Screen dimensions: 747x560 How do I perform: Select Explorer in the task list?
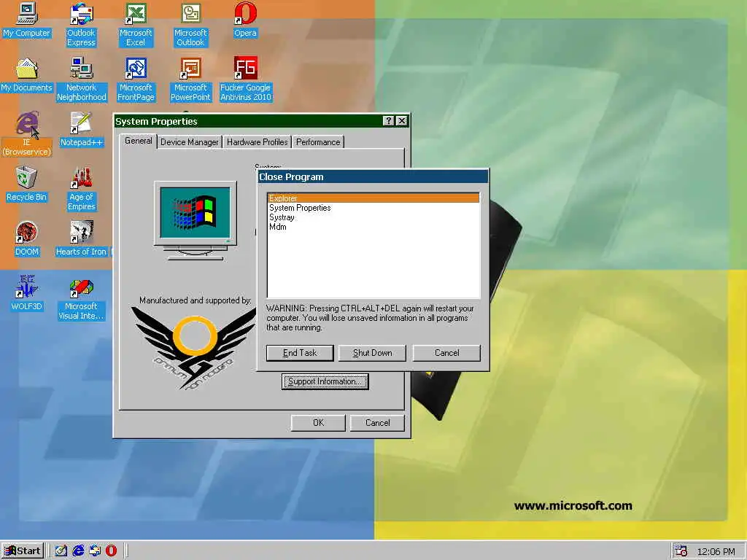[373, 198]
